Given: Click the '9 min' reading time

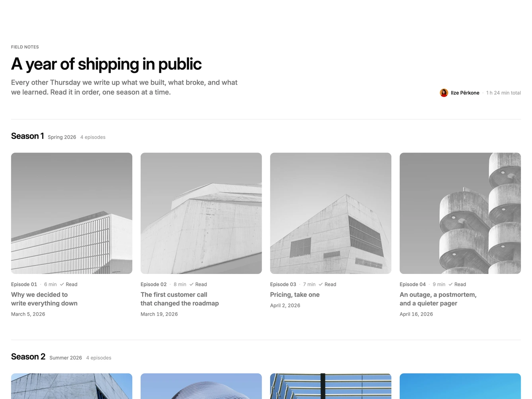Looking at the screenshot, I should [439, 284].
